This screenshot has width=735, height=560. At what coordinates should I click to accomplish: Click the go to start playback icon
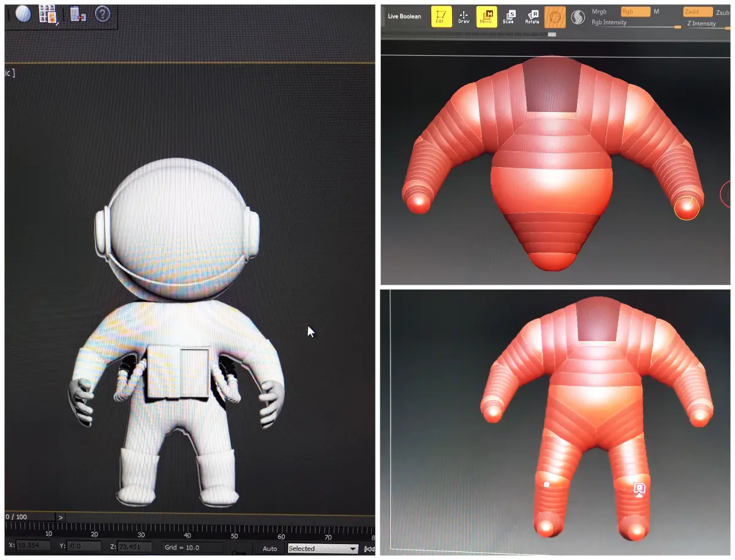[x=369, y=549]
